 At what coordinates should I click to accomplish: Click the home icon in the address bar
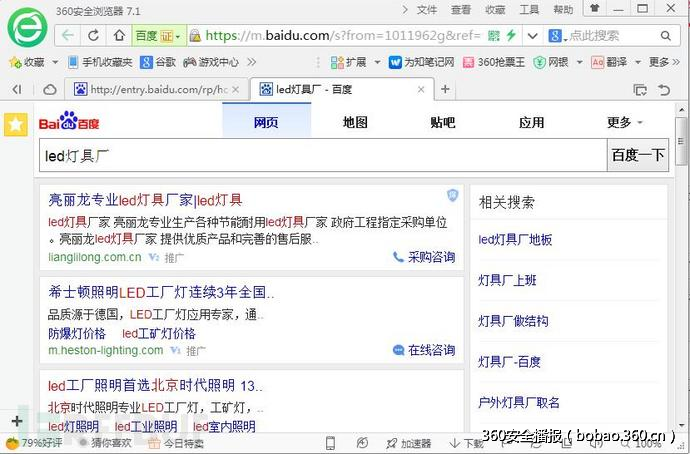[x=119, y=35]
